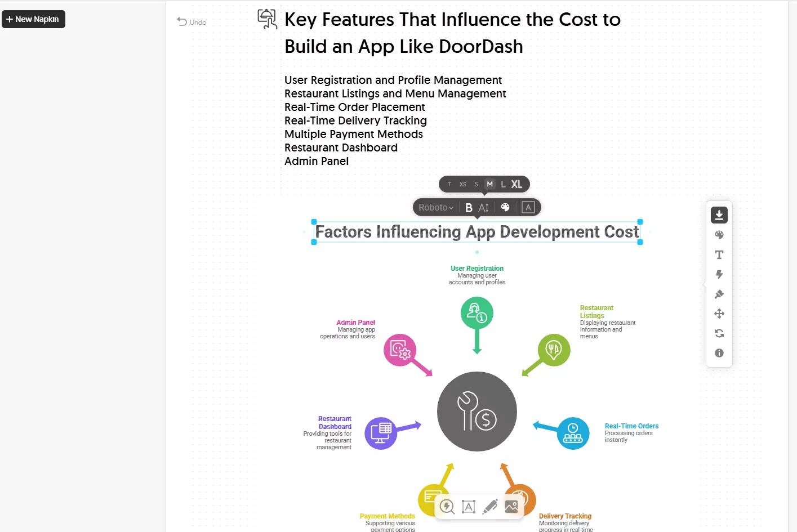
Task: Open the Roboto font dropdown
Action: point(435,207)
